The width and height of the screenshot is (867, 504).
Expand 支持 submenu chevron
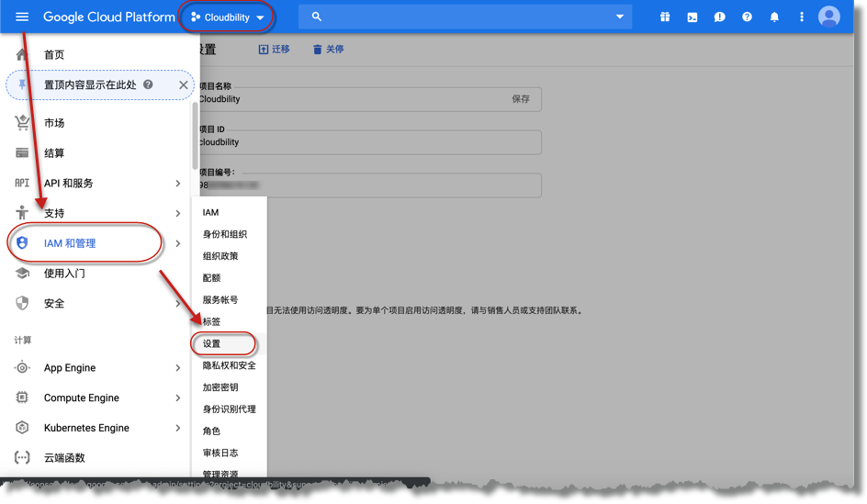coord(177,213)
